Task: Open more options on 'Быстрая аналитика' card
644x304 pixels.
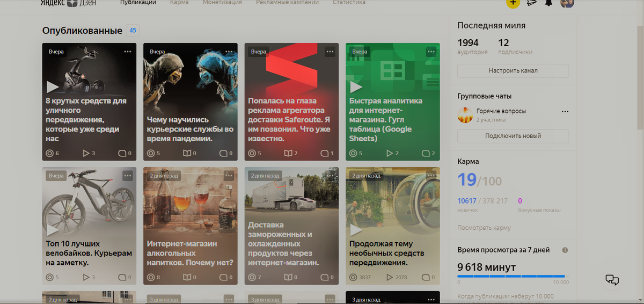Action: click(x=431, y=52)
